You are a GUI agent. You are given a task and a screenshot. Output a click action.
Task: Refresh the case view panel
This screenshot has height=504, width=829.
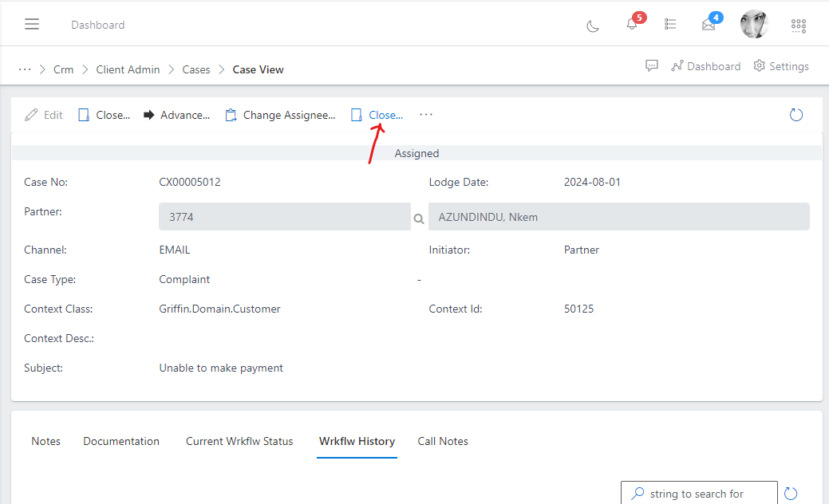coord(795,115)
